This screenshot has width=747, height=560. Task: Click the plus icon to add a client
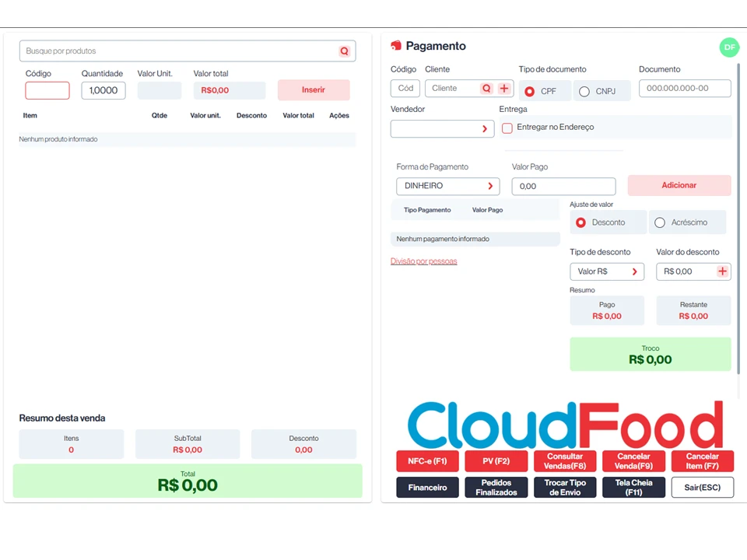point(504,89)
